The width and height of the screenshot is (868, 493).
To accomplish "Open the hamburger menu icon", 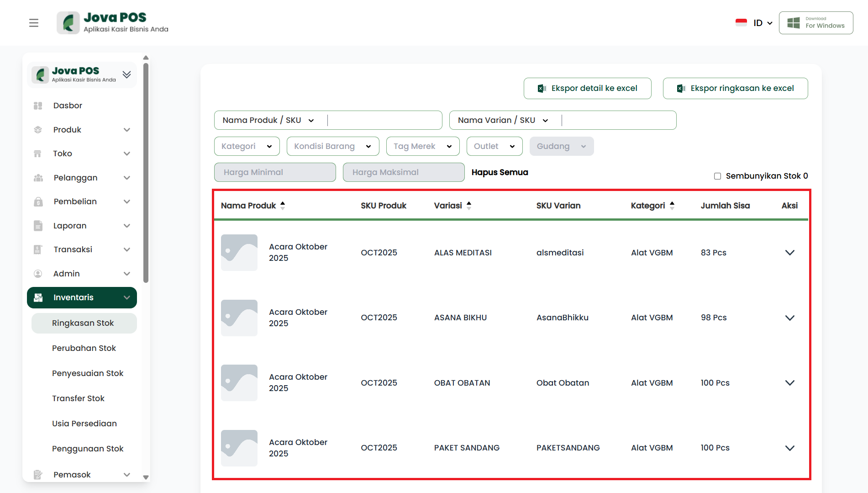I will (x=34, y=23).
